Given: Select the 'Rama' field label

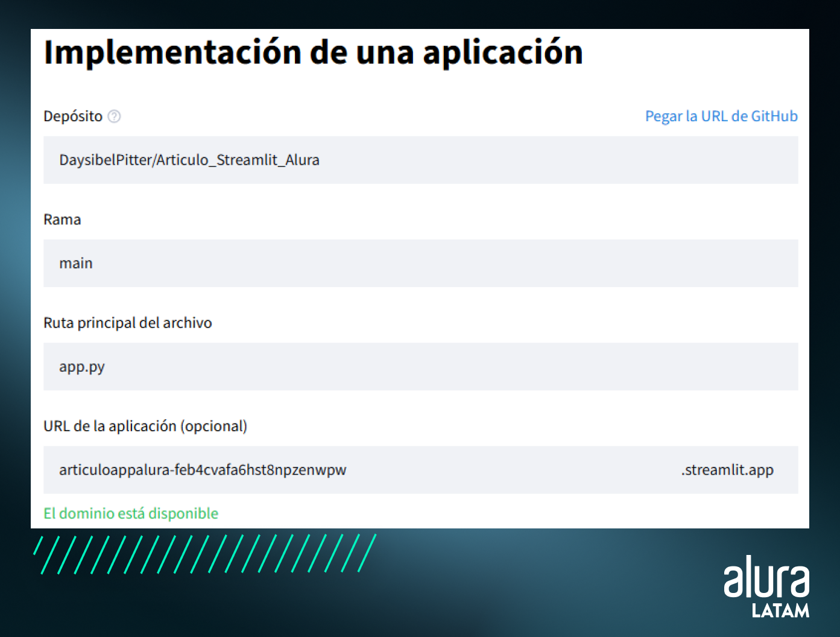Looking at the screenshot, I should click(x=62, y=220).
